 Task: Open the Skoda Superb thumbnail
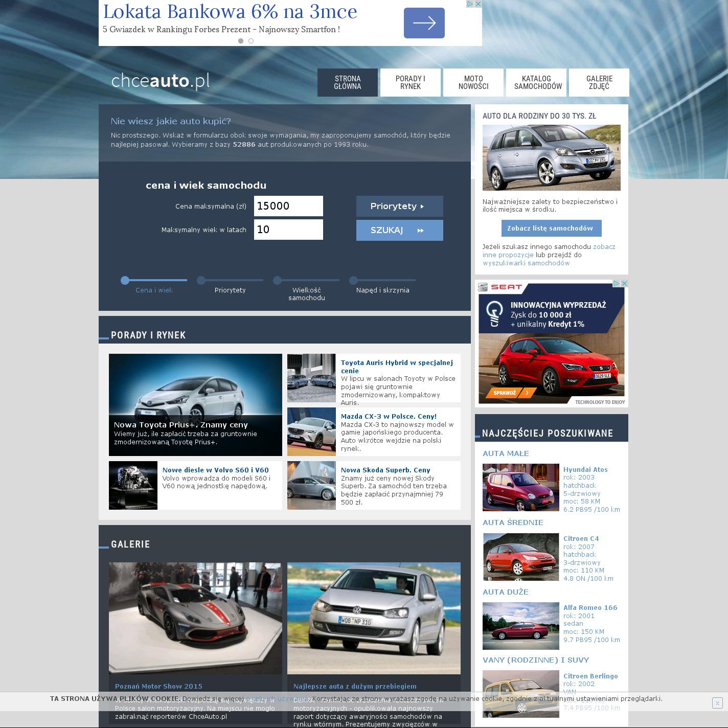pos(311,485)
